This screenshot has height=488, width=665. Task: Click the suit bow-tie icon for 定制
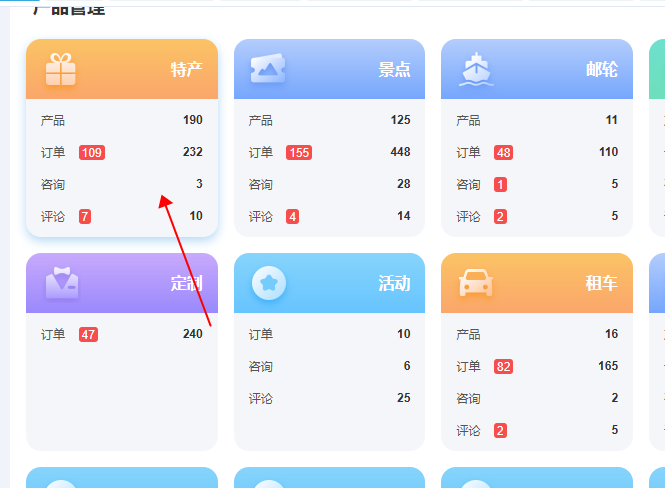[61, 283]
